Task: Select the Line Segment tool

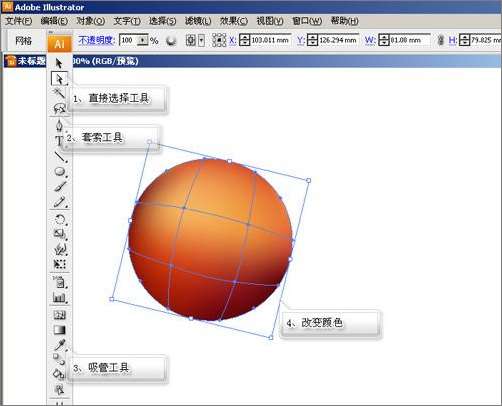Action: 60,156
